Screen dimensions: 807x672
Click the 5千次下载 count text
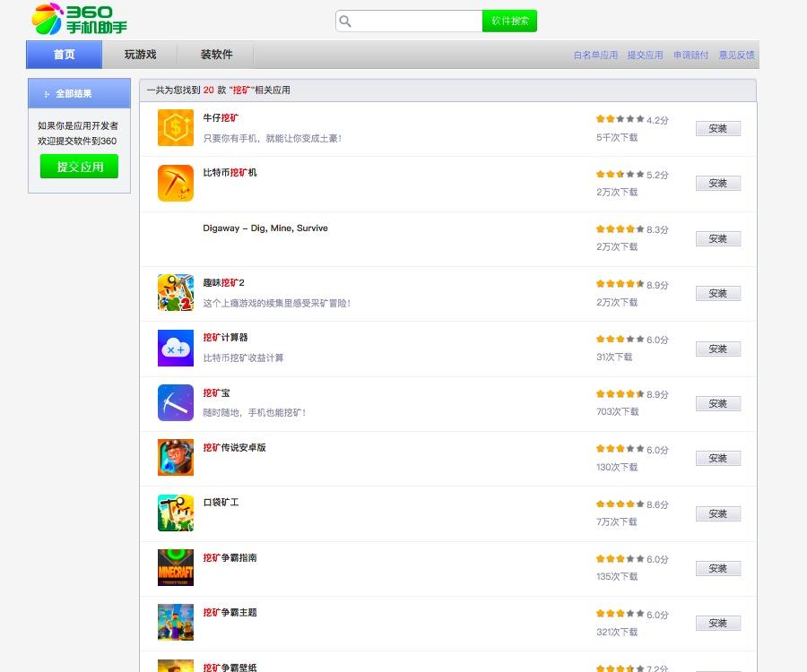(x=617, y=137)
